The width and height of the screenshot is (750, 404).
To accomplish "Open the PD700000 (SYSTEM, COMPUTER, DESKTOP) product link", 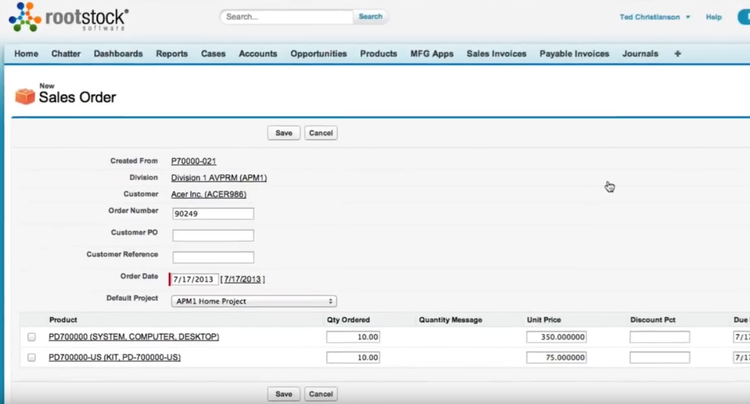I will (x=134, y=337).
